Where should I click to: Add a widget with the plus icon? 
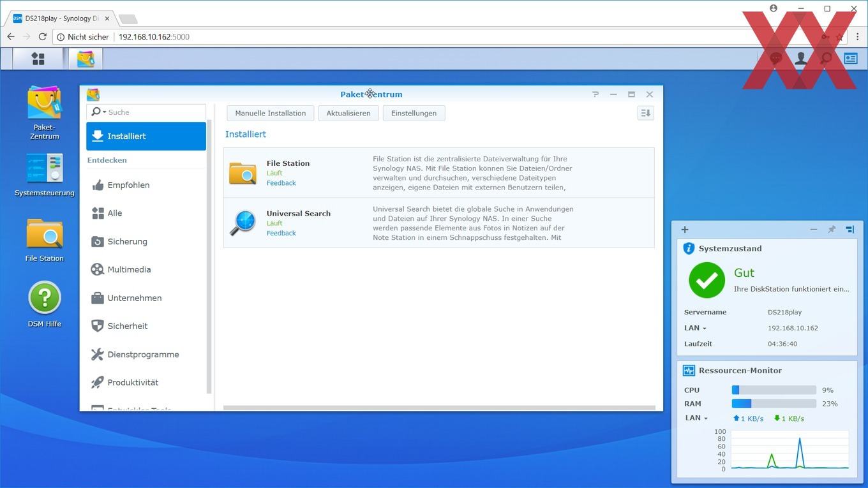pyautogui.click(x=685, y=230)
